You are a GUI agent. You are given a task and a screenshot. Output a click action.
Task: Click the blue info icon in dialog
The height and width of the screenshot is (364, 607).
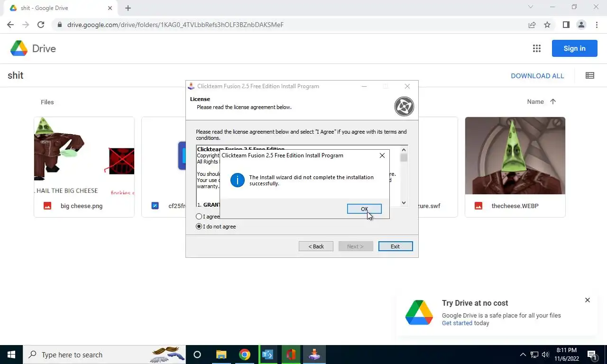(x=238, y=180)
